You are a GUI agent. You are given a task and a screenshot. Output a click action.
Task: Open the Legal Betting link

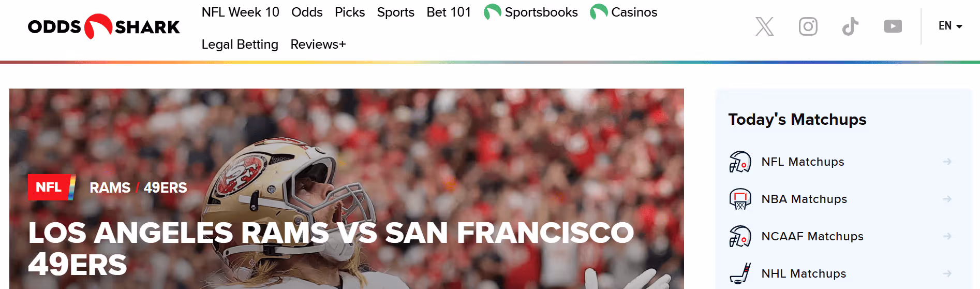(x=240, y=45)
